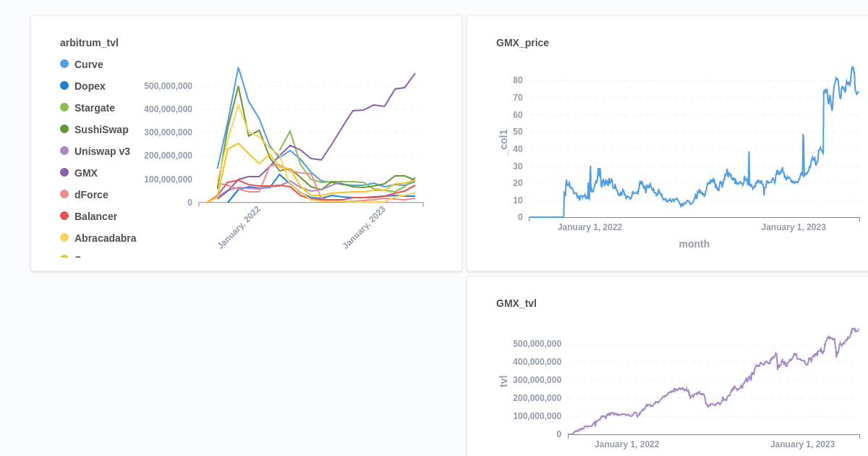Click the purple GMX legend dot
The height and width of the screenshot is (456, 868).
64,173
